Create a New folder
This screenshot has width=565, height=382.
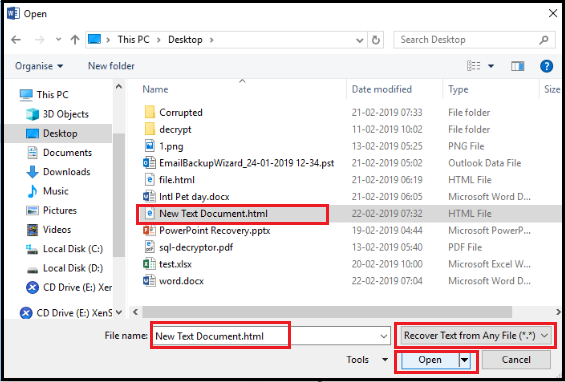[x=111, y=66]
